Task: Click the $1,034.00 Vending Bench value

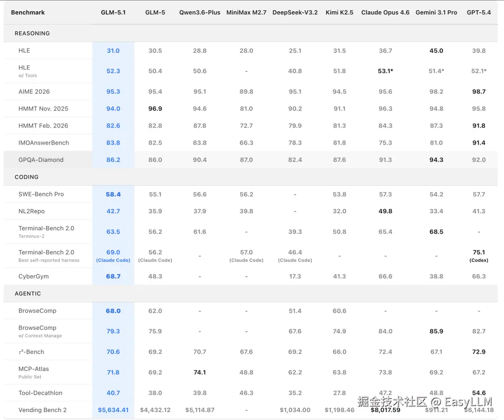Action: [295, 410]
